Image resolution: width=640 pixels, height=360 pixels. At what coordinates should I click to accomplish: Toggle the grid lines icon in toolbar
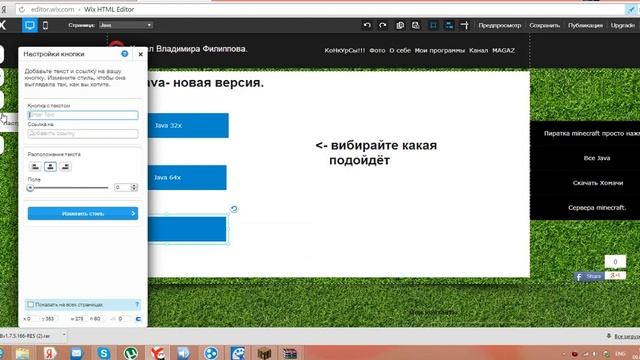(433, 25)
